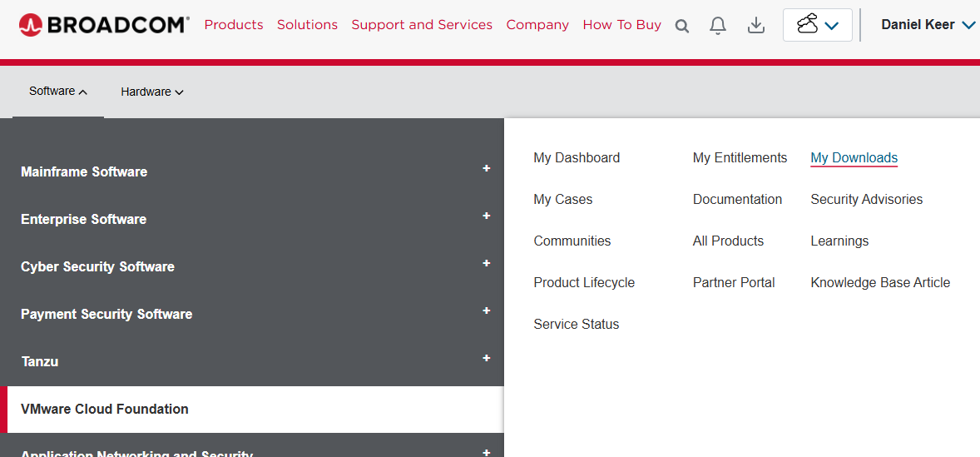Screen dimensions: 980x457
Task: Collapse the Software dropdown
Action: click(x=58, y=92)
